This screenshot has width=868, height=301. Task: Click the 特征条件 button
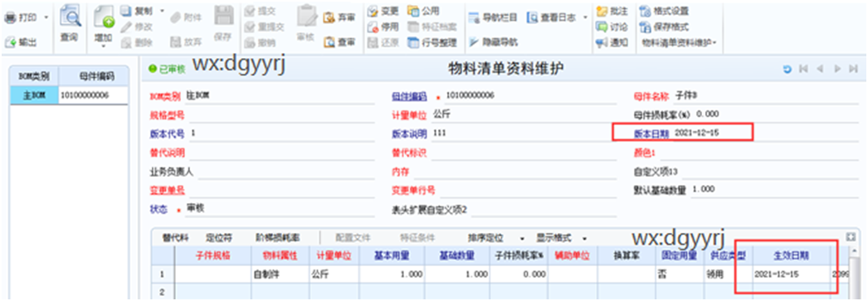pyautogui.click(x=417, y=237)
